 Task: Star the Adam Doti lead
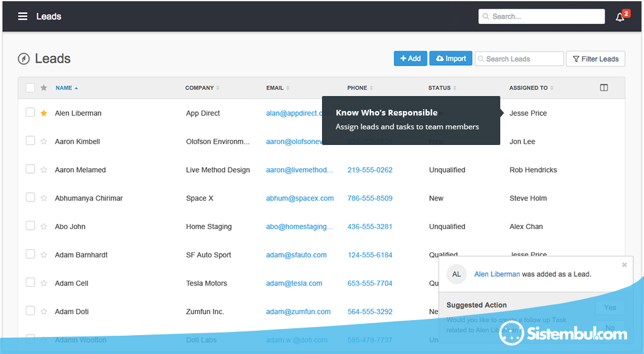(x=43, y=311)
